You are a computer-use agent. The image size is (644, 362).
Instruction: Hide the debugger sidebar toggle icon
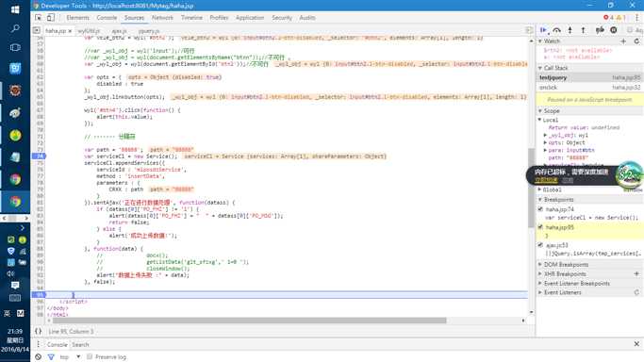[x=529, y=30]
